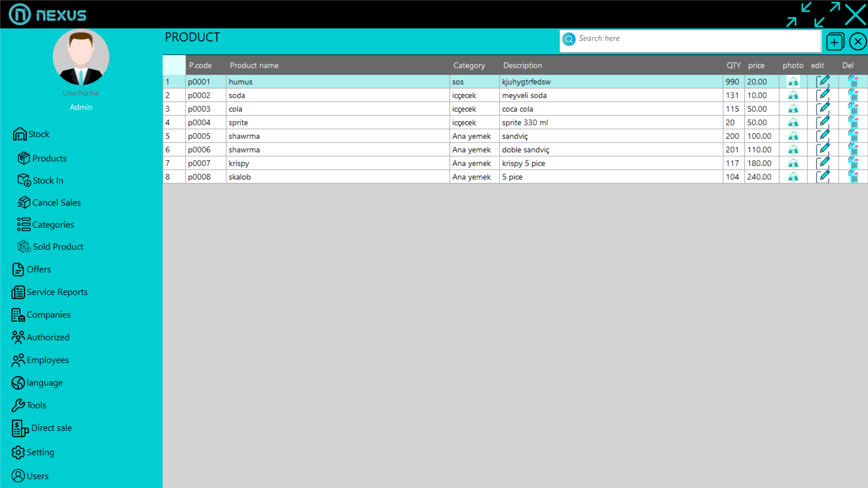This screenshot has height=488, width=868.
Task: Click the expand fullscreen arrows icon
Action: [x=827, y=14]
